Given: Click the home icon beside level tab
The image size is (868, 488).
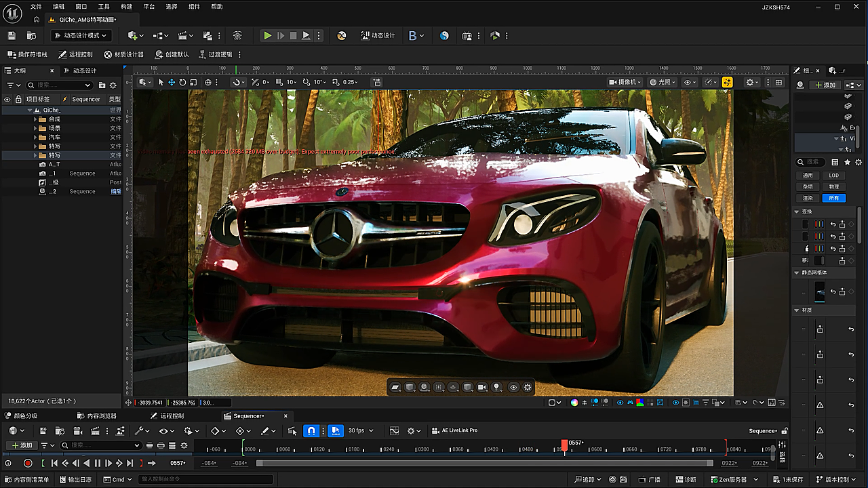Looking at the screenshot, I should [36, 19].
